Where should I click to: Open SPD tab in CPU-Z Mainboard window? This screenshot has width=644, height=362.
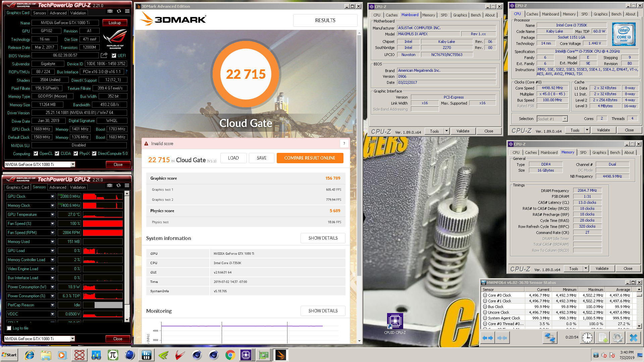[444, 15]
